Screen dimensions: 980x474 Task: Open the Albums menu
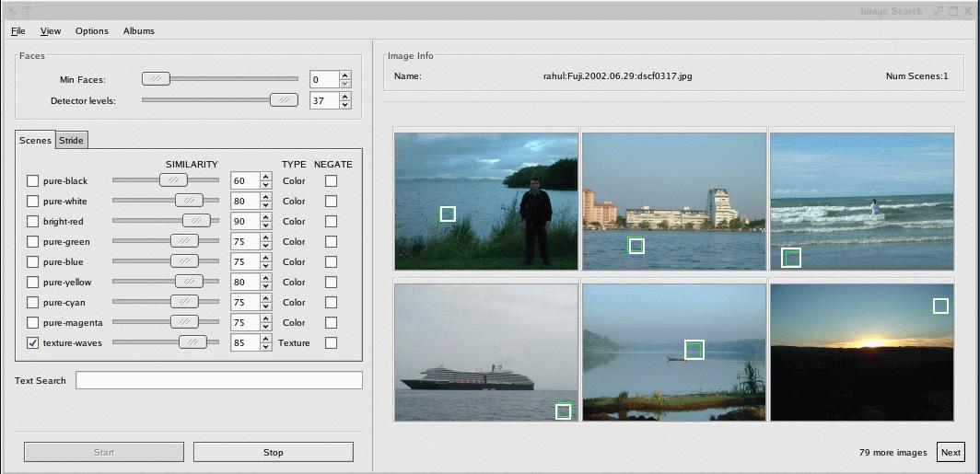139,31
